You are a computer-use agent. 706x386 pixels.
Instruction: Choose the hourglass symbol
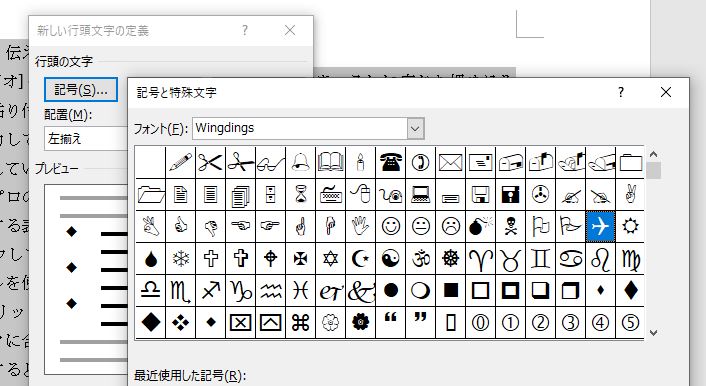[x=300, y=195]
